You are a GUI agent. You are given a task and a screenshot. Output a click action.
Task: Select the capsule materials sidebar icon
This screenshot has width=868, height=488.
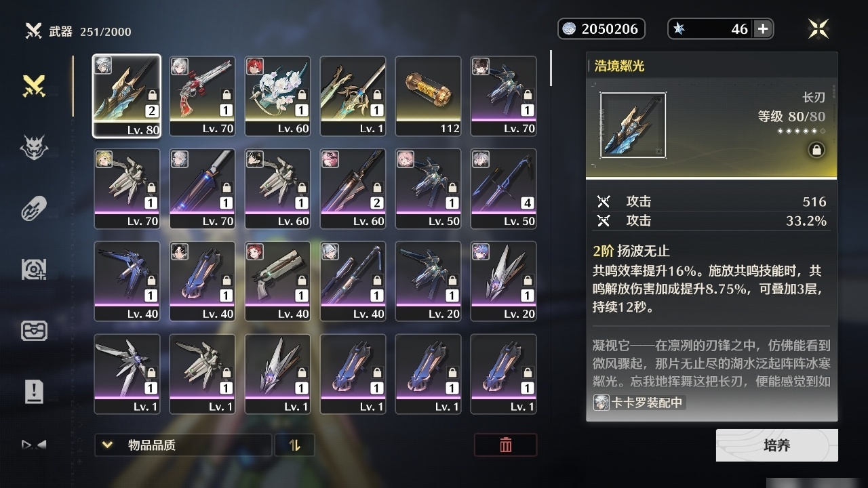click(34, 208)
